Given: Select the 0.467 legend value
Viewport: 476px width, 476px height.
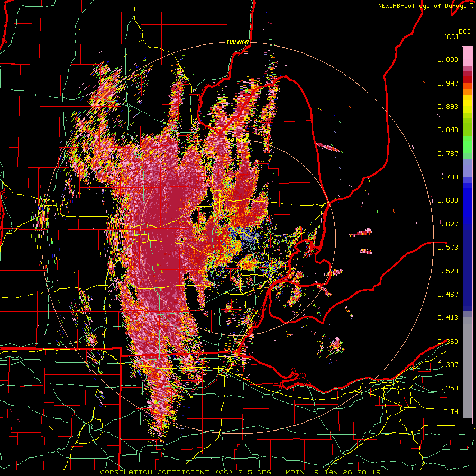Looking at the screenshot, I should coord(448,295).
